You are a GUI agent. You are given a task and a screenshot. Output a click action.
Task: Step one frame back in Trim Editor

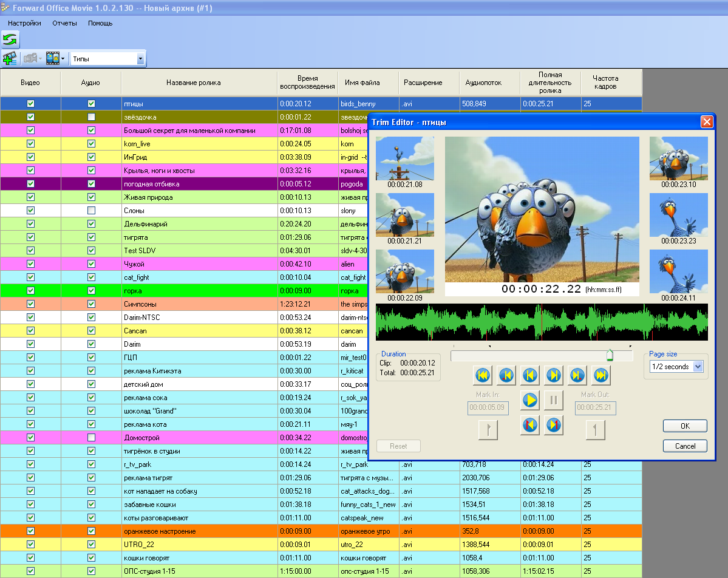(x=530, y=376)
